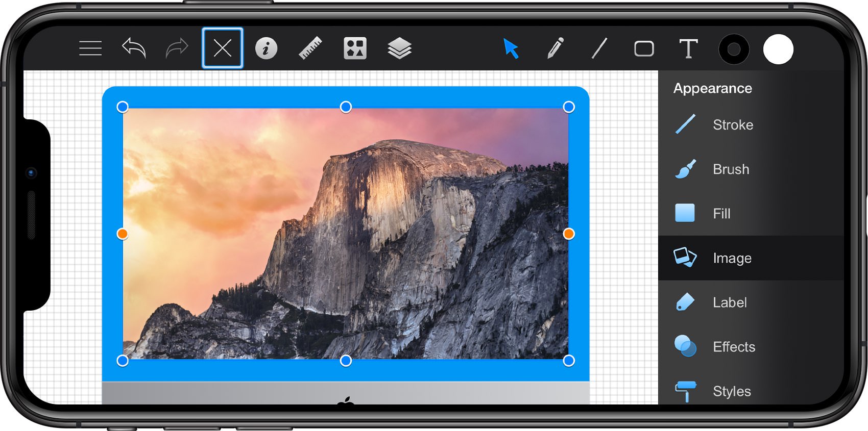The height and width of the screenshot is (431, 868).
Task: Close the Appearance panel with X icon
Action: [223, 48]
